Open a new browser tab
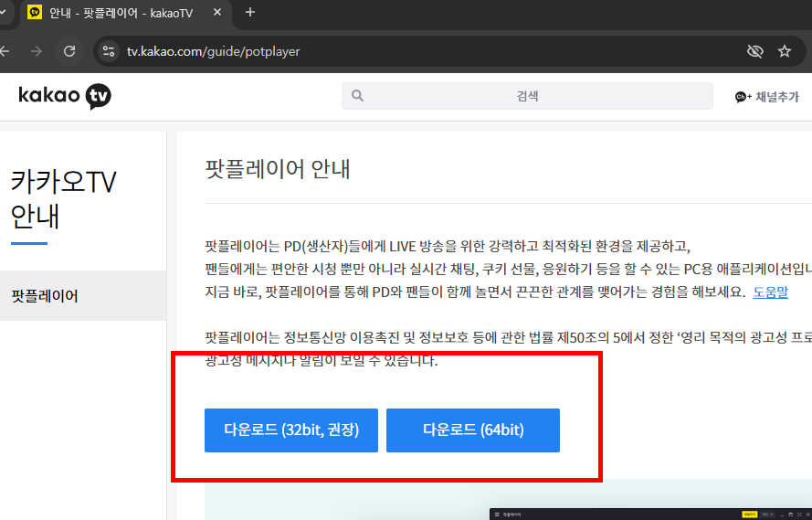 (x=250, y=12)
